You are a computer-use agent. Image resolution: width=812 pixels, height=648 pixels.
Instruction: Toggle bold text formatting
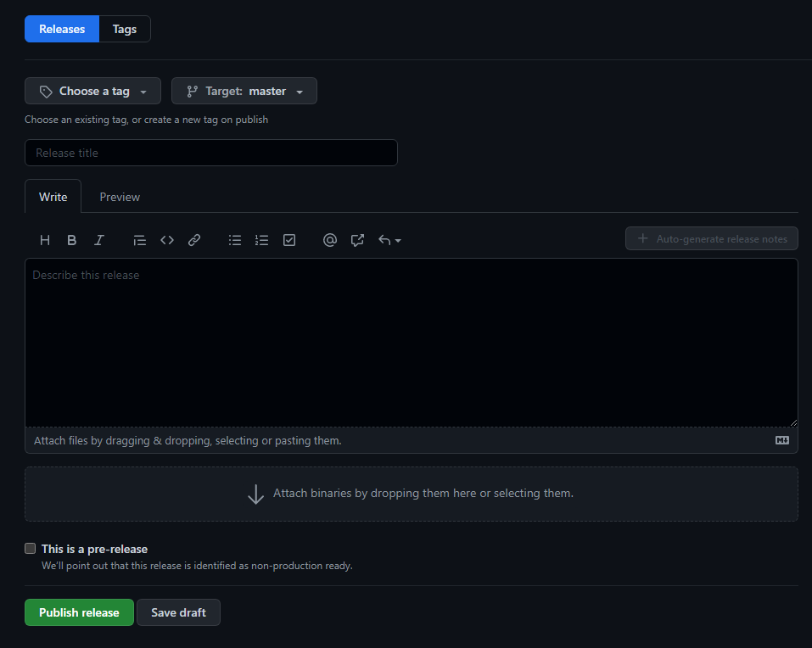click(x=71, y=240)
